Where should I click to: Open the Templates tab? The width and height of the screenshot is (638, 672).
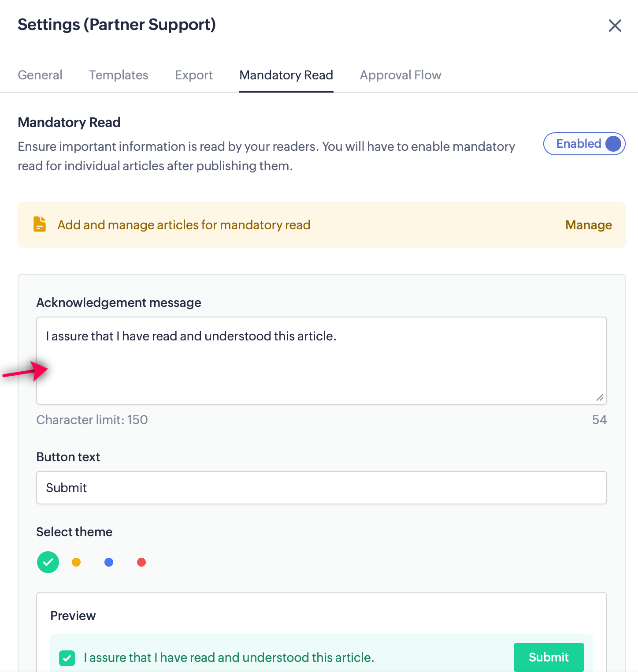[119, 75]
